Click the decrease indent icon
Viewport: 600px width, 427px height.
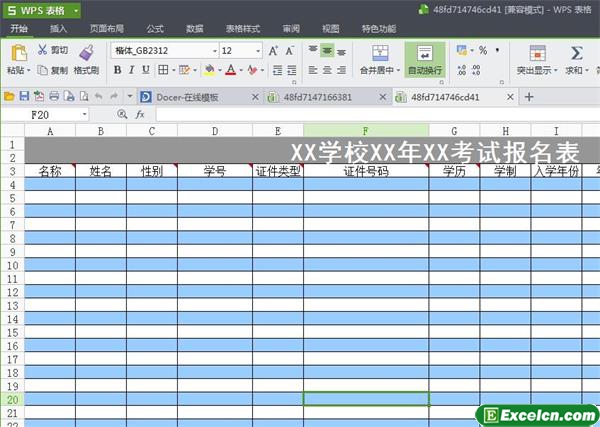click(278, 70)
